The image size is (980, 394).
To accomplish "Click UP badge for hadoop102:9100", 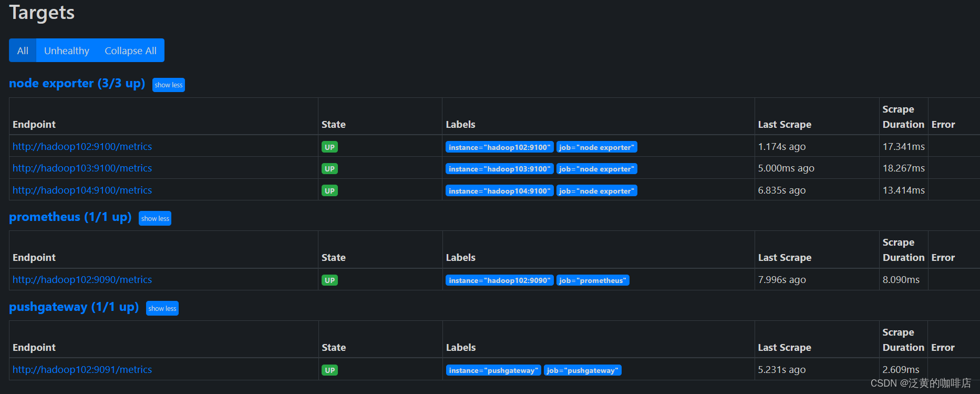I will [x=329, y=147].
